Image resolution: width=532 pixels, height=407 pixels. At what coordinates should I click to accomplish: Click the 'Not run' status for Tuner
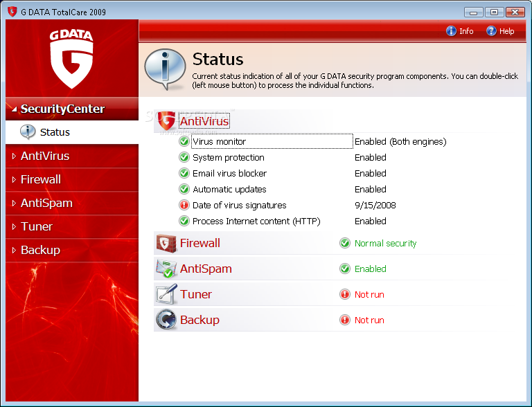[x=369, y=294]
